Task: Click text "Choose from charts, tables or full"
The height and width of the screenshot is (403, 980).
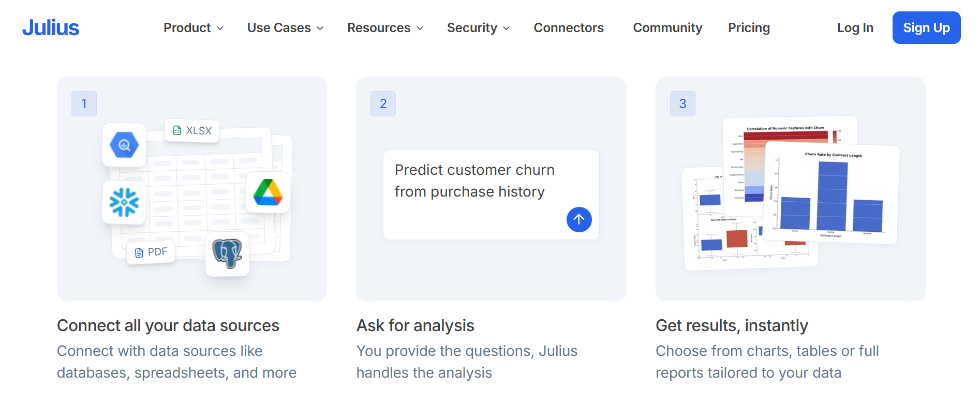Action: pyautogui.click(x=767, y=351)
